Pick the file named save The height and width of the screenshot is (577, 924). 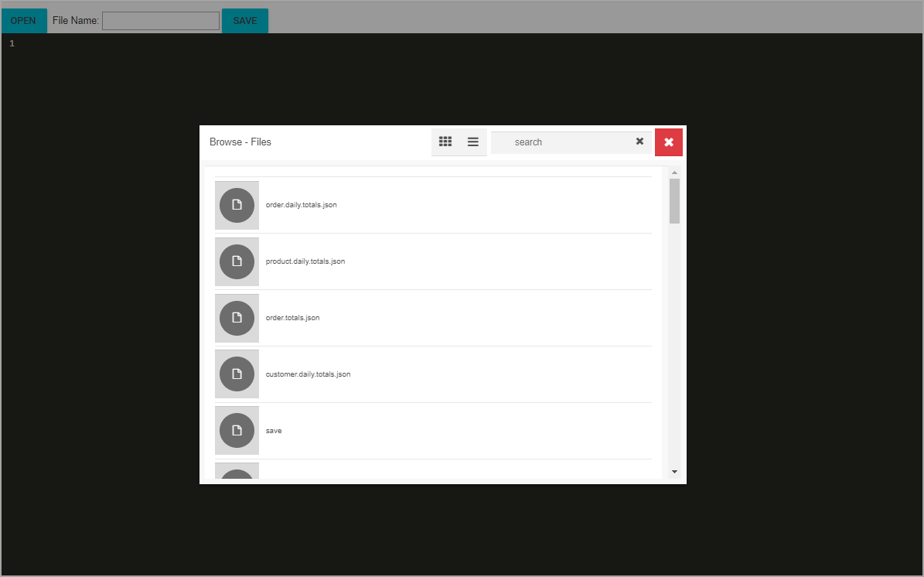point(274,431)
